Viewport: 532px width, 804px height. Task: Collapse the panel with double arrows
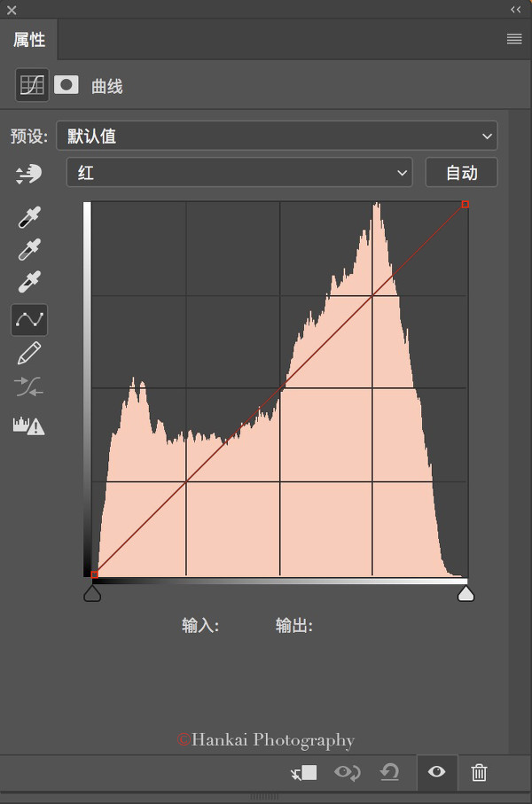click(x=515, y=9)
